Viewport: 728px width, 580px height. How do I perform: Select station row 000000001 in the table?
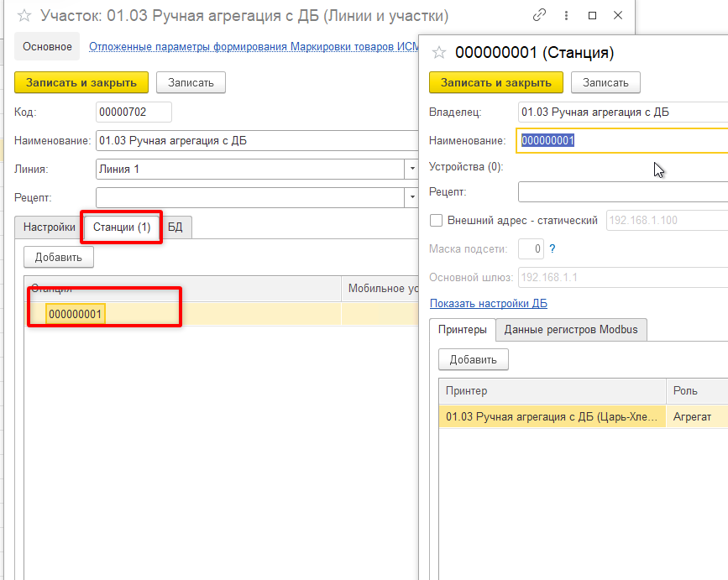pos(76,314)
